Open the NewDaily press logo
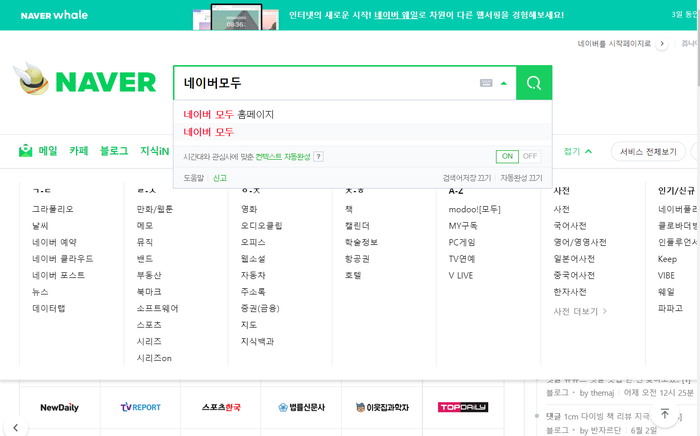The image size is (700, 436). (59, 407)
